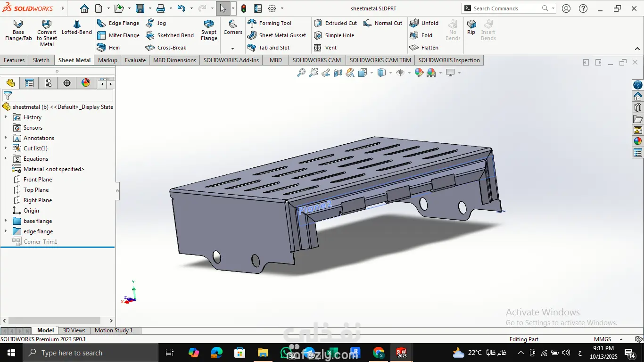This screenshot has height=362, width=644.
Task: Open the Corners dropdown arrow
Action: coord(232,49)
